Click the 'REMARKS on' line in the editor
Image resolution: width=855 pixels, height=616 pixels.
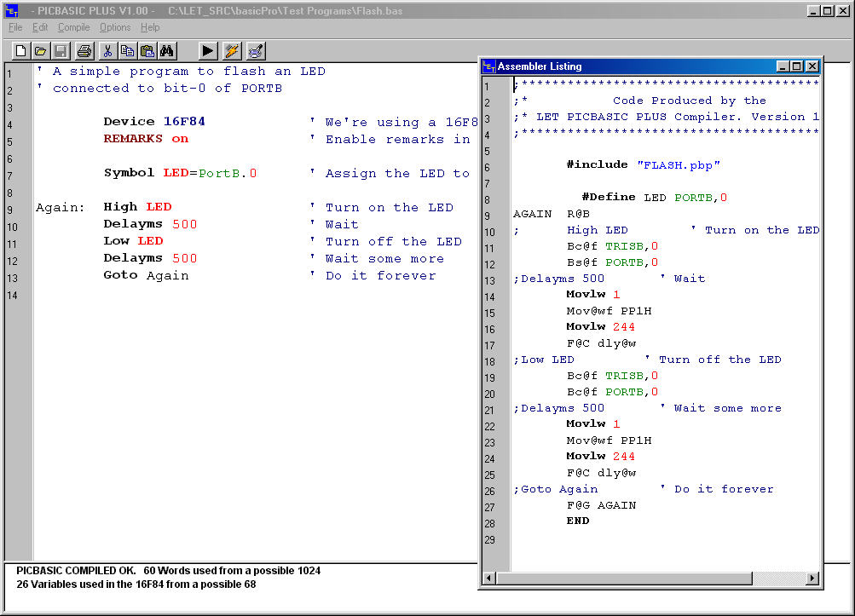tap(146, 139)
